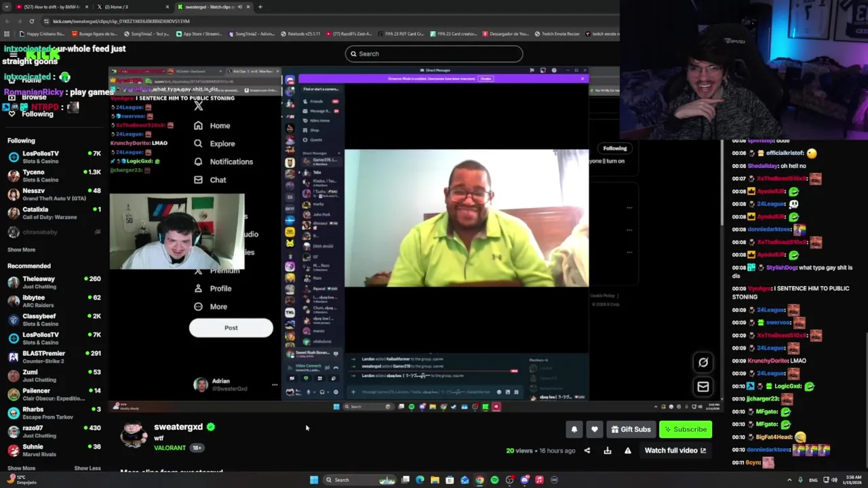Click the Notifications bell icon in X sidebar
This screenshot has height=488, width=868.
coord(198,162)
